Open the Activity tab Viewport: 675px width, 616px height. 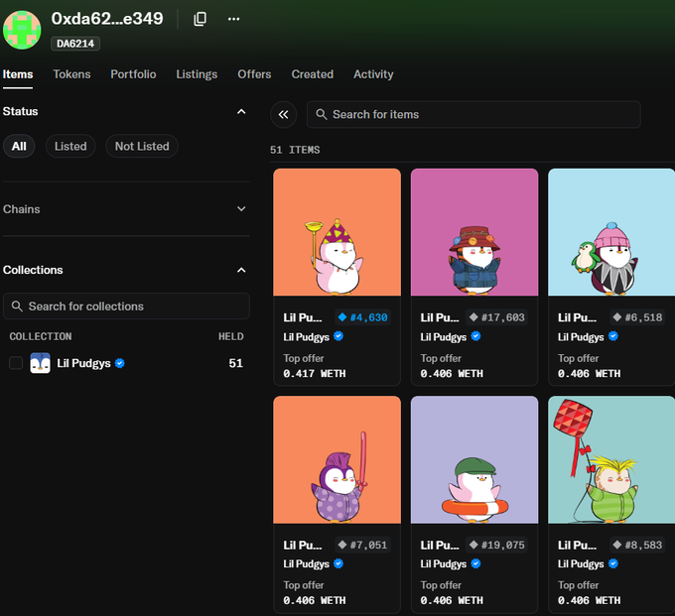click(x=373, y=74)
